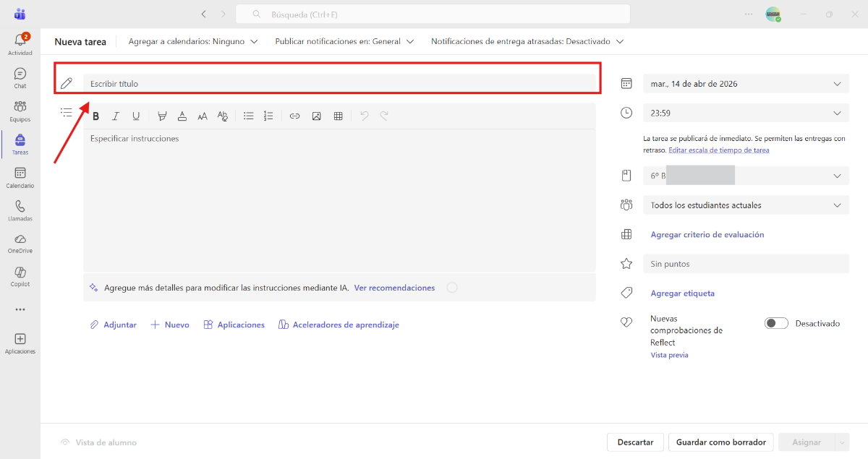Image resolution: width=868 pixels, height=459 pixels.
Task: Open OneDrive from the sidebar
Action: point(20,244)
